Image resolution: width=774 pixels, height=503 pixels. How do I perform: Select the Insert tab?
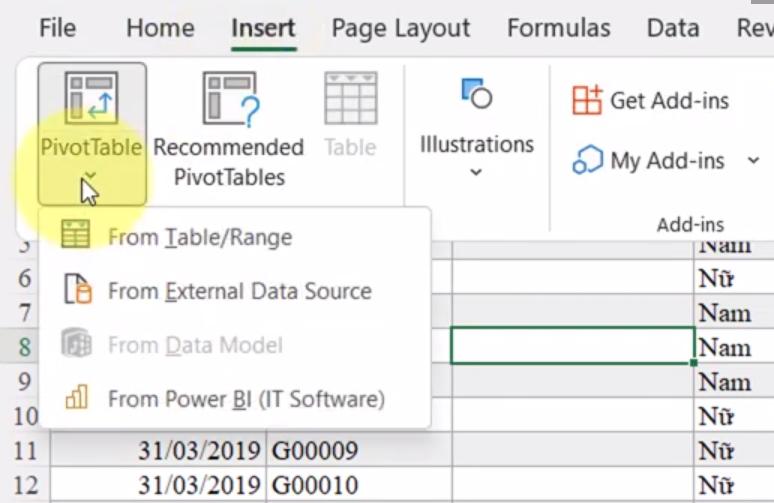point(263,28)
